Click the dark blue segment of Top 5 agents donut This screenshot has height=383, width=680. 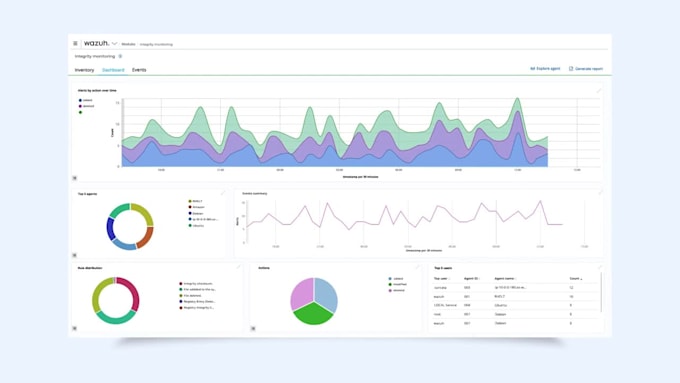pyautogui.click(x=110, y=229)
